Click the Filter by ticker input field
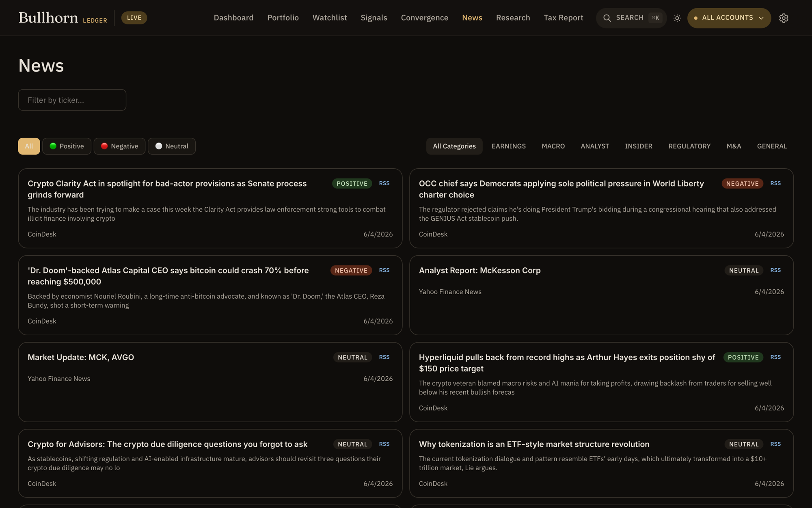Screen dimensions: 812x508 [x=72, y=100]
